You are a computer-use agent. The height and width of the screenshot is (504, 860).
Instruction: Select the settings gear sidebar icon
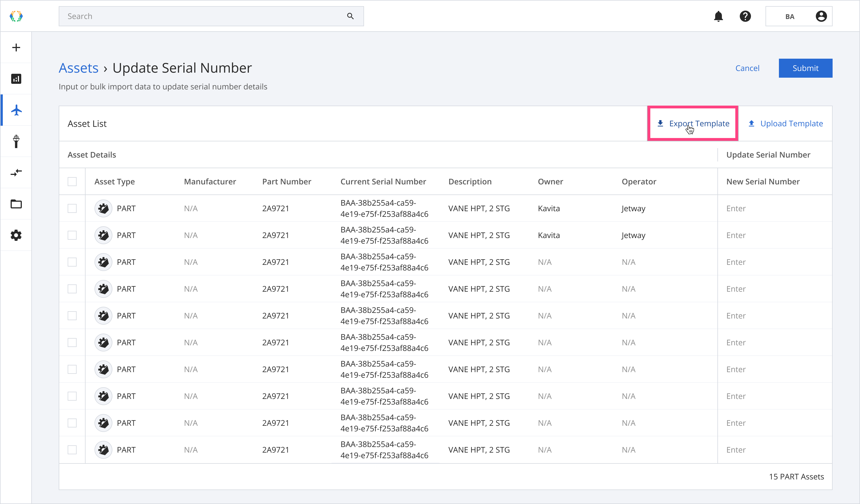pyautogui.click(x=16, y=235)
